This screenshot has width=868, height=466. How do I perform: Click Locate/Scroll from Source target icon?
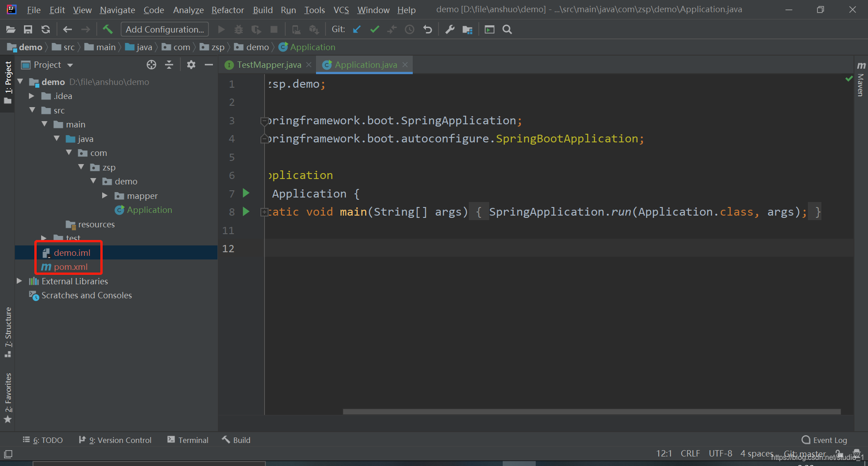[151, 65]
